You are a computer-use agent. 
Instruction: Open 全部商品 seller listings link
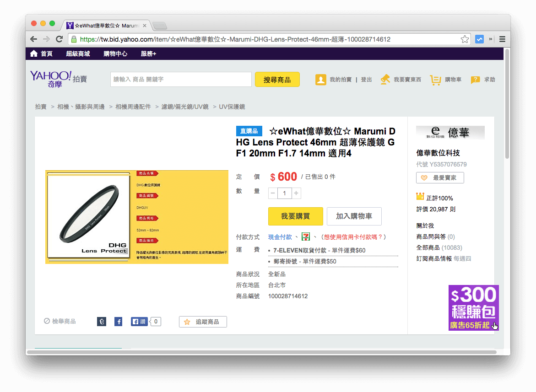[x=428, y=247]
